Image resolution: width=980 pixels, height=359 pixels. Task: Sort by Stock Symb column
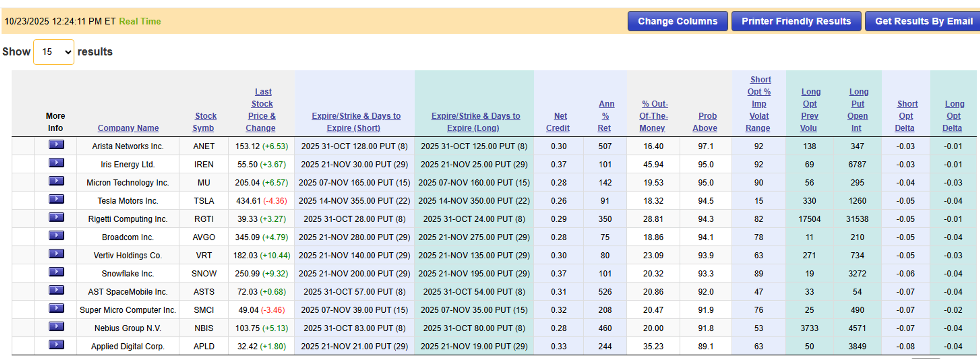pyautogui.click(x=204, y=122)
